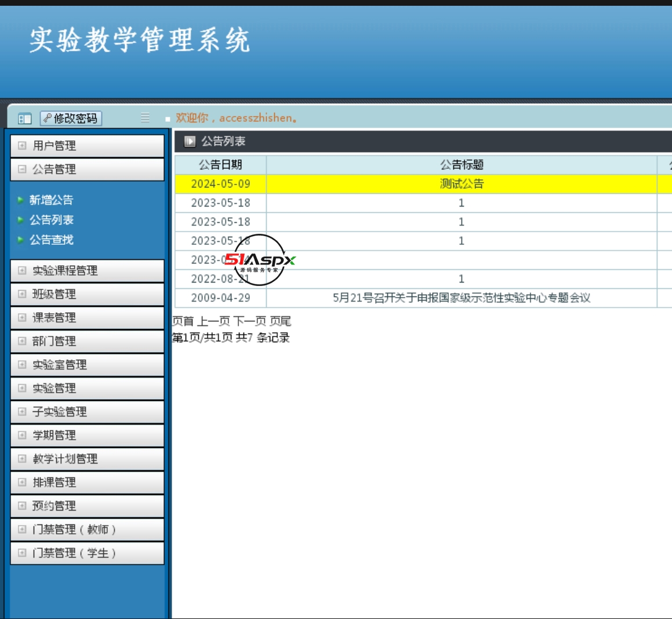672x619 pixels.
Task: Click green arrow beside 新增公告
Action: (x=20, y=200)
